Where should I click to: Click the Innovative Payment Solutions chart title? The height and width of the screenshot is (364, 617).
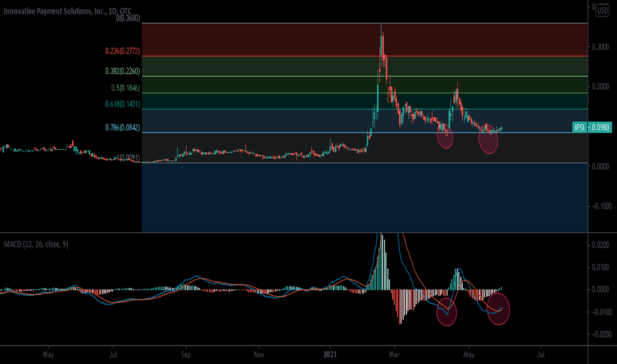pyautogui.click(x=68, y=11)
